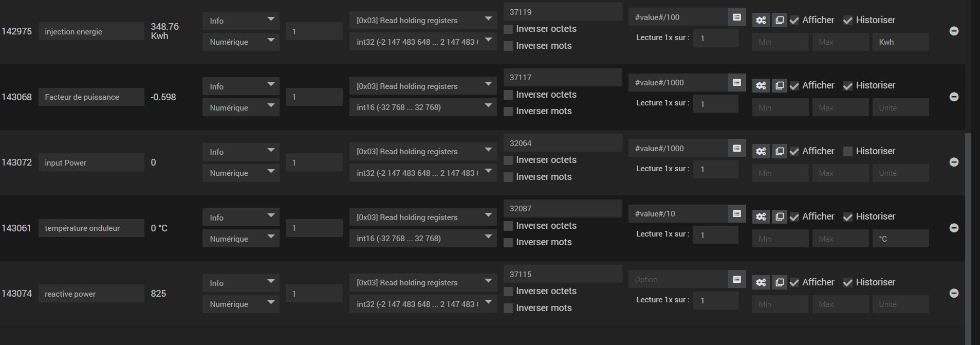Click the empty Option field for reactive power
This screenshot has height=345, width=980.
coord(678,279)
